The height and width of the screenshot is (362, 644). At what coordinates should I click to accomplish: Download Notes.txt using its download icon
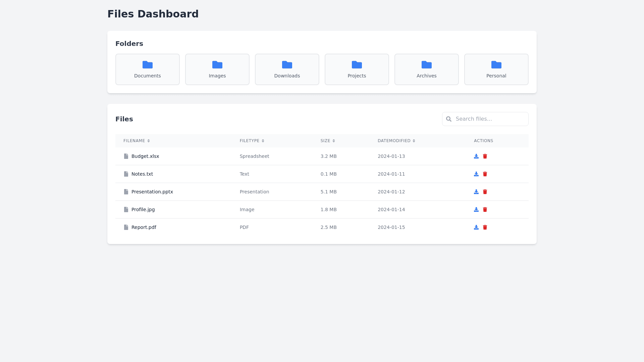[476, 174]
